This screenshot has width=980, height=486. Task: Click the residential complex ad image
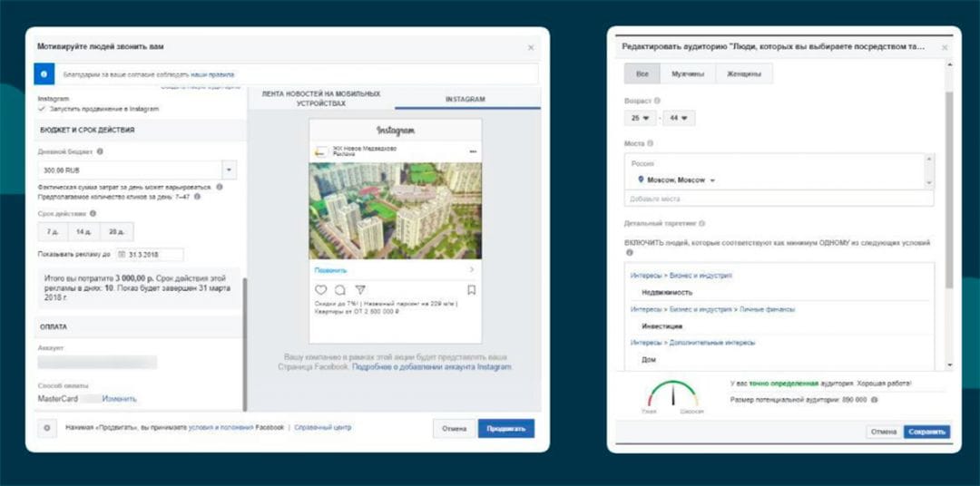point(396,210)
